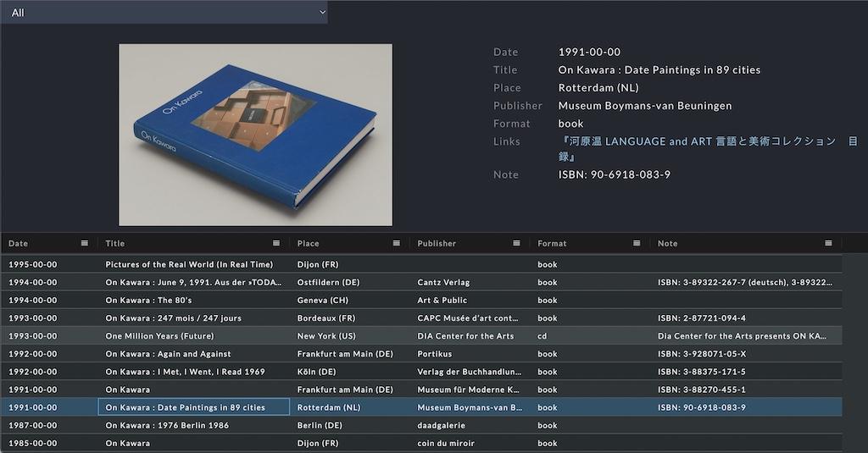Open the Place column menu icon
Viewport: 868px width, 453px height.
coord(397,244)
